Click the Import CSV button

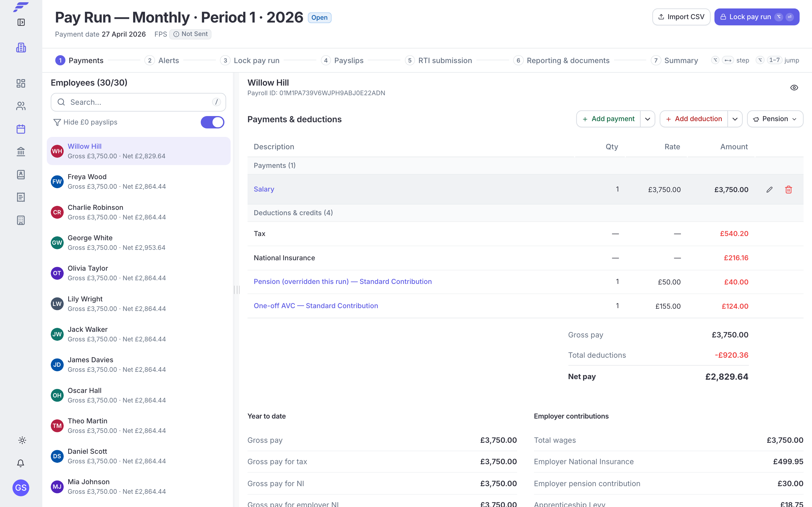click(681, 17)
